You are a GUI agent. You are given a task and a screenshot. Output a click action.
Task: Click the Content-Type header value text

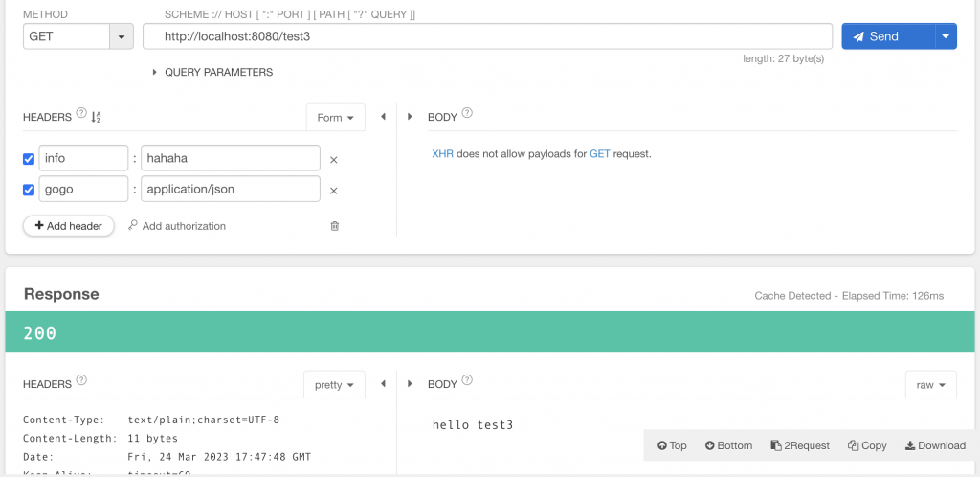pos(204,420)
